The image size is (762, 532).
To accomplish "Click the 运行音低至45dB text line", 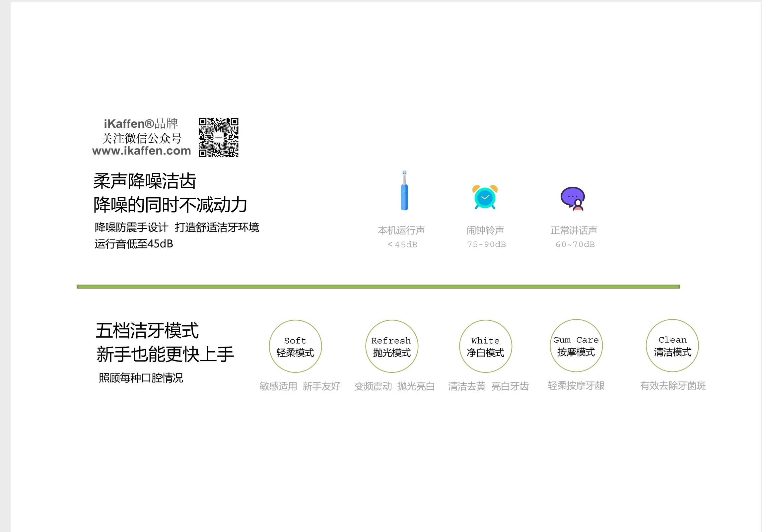I will 134,244.
